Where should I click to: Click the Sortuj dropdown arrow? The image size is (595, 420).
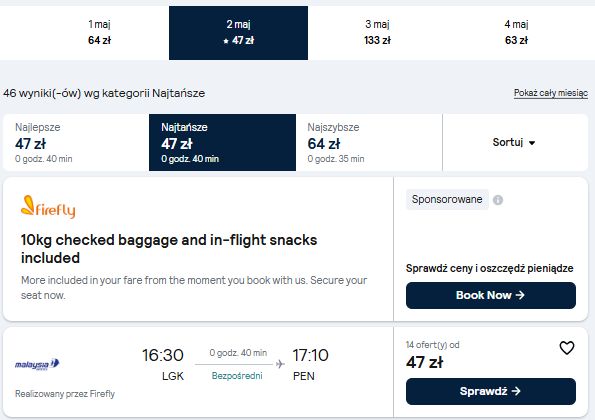[532, 143]
